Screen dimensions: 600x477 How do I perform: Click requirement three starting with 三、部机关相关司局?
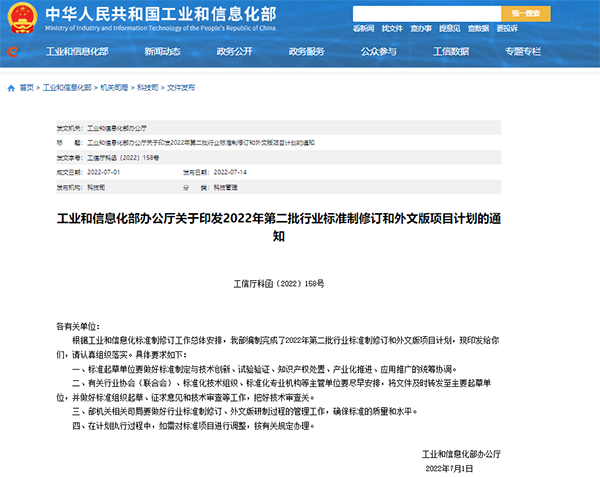tap(245, 412)
